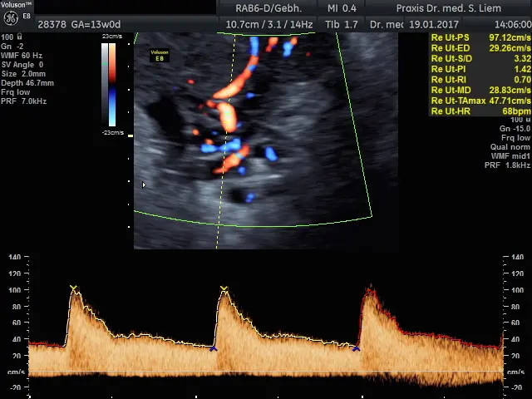
Task: Click the third waveform peak in the spectrum
Action: [x=370, y=290]
